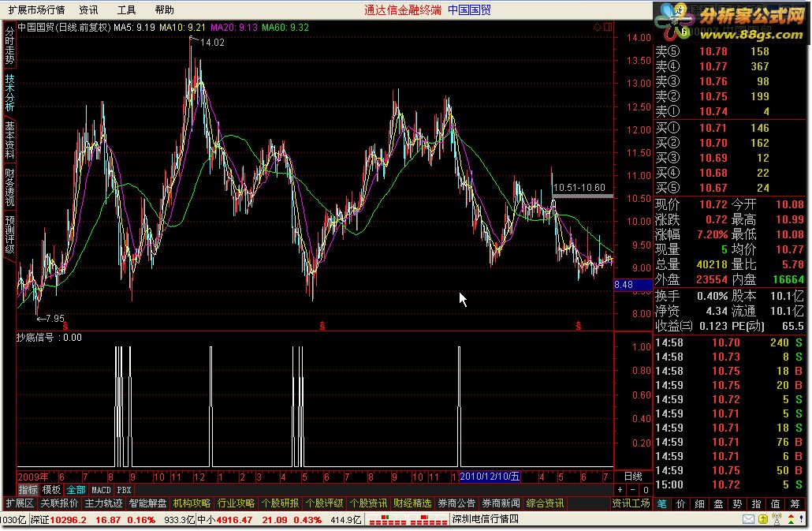Click the 日线 period selector
Viewport: 812px width, 531px height.
(x=633, y=476)
